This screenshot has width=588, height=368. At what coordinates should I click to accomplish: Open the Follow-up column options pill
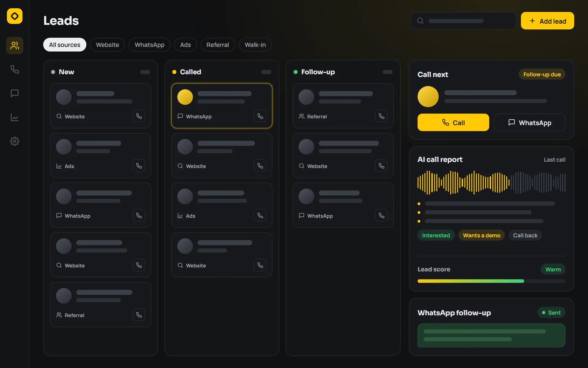[388, 72]
